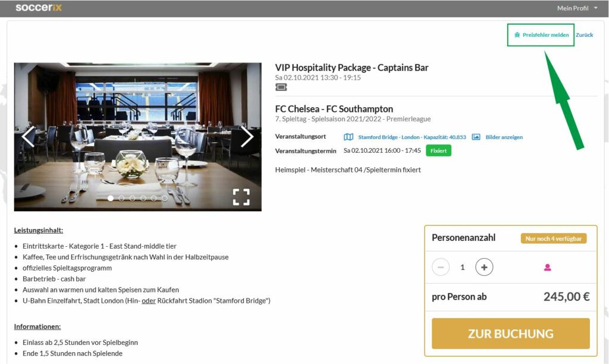Go to previous image with left arrow
This screenshot has width=609, height=364.
click(x=28, y=136)
